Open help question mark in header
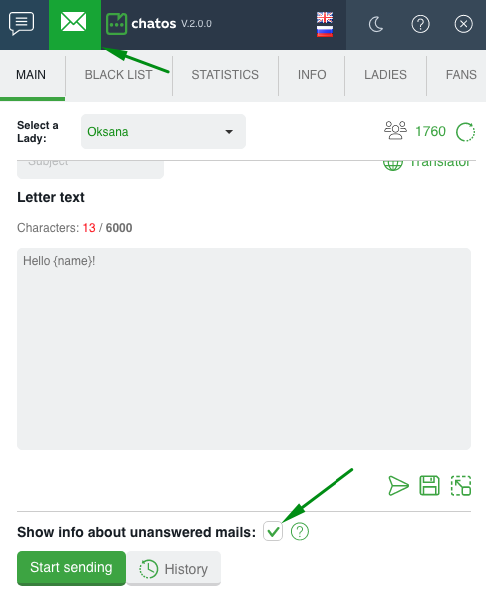The height and width of the screenshot is (592, 486). tap(420, 24)
